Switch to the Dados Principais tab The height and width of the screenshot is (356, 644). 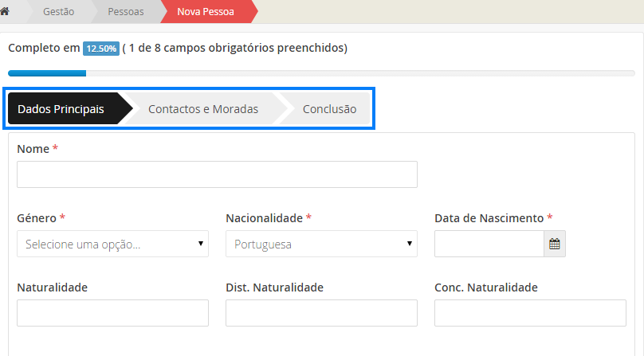(61, 109)
